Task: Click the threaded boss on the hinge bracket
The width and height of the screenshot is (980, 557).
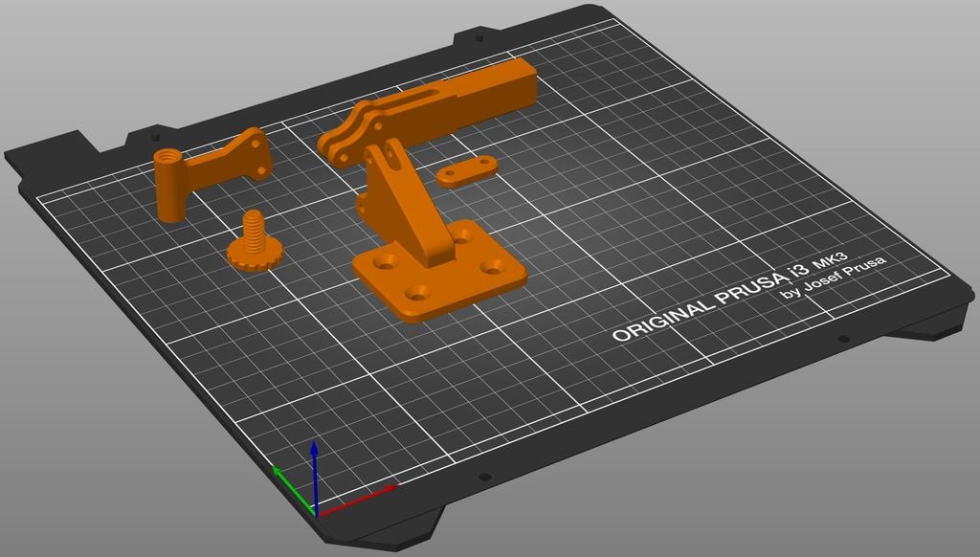Action: (169, 155)
